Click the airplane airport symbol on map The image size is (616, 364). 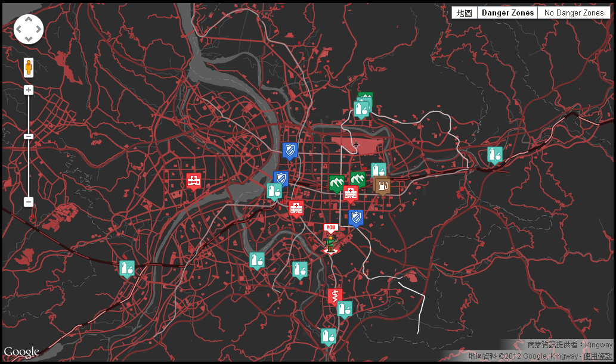pyautogui.click(x=356, y=144)
